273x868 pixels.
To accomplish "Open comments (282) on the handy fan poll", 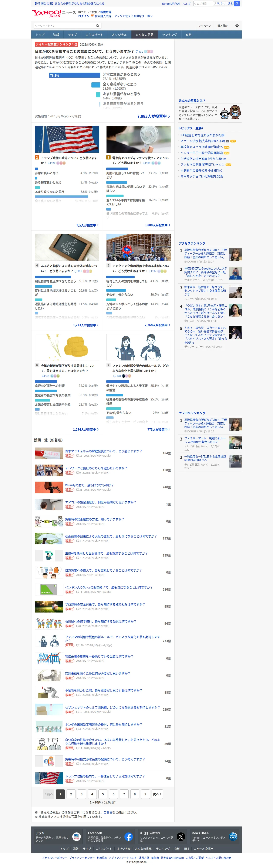I will pyautogui.click(x=147, y=163).
